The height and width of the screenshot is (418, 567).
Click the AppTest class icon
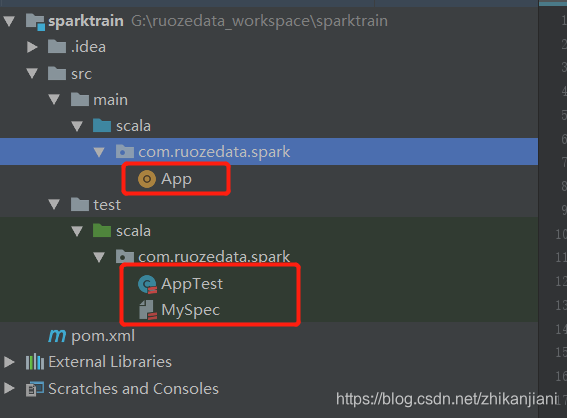pyautogui.click(x=147, y=284)
